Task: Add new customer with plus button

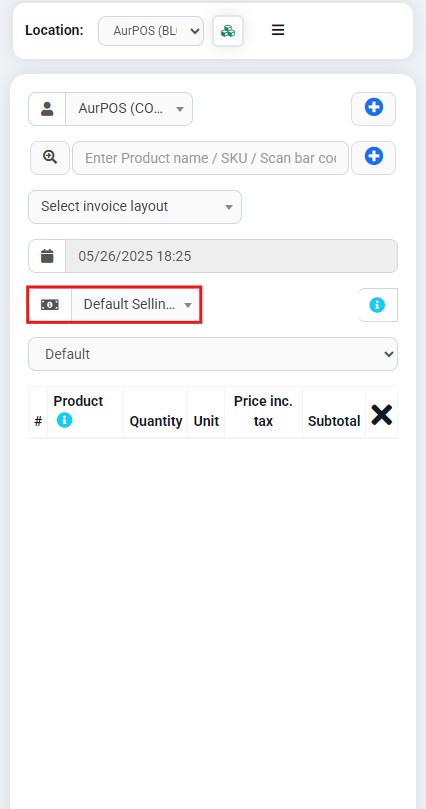Action: [x=373, y=109]
